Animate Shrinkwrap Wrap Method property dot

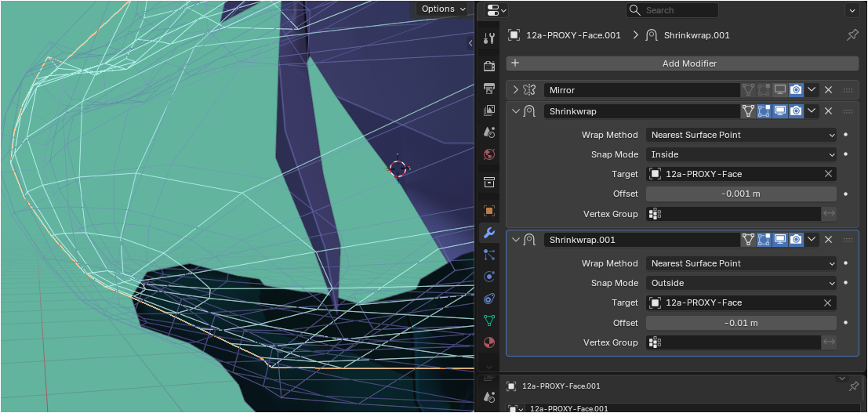coord(846,135)
